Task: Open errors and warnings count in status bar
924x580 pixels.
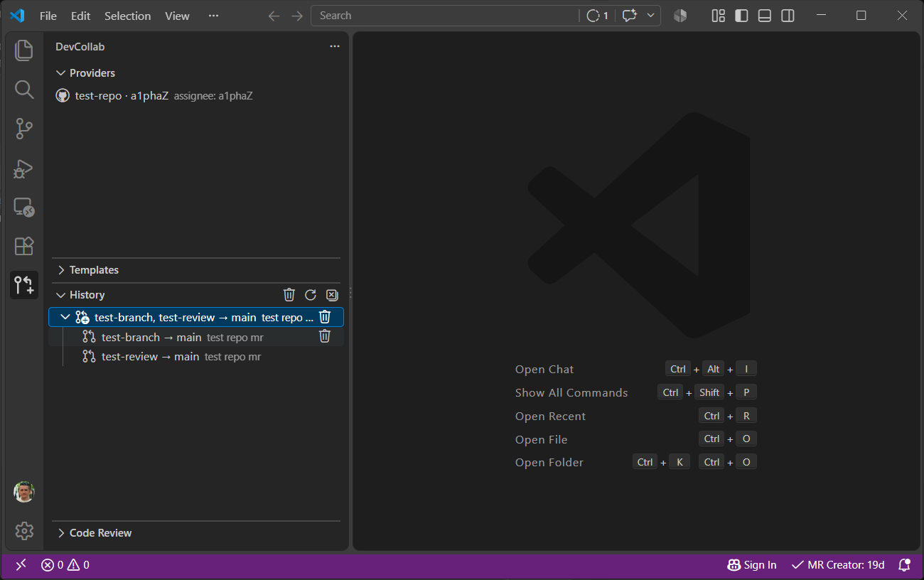Action: point(65,565)
